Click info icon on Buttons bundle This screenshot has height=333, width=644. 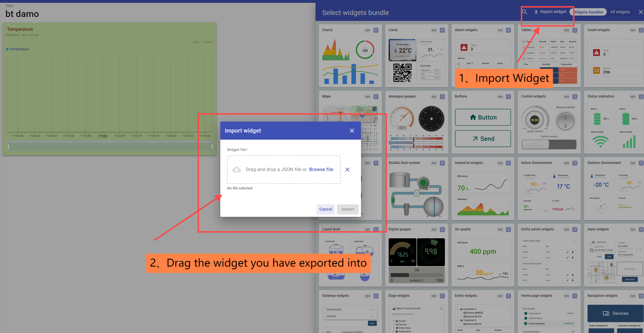(508, 96)
